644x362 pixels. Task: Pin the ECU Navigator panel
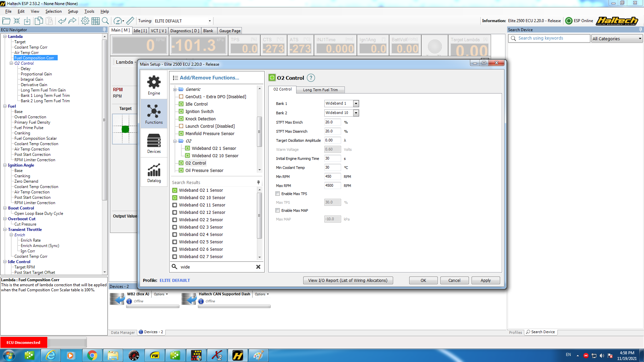(104, 30)
